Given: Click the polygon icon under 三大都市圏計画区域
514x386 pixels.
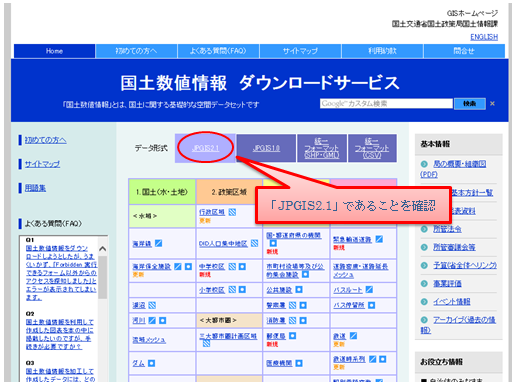Looking at the screenshot, I should [206, 343].
